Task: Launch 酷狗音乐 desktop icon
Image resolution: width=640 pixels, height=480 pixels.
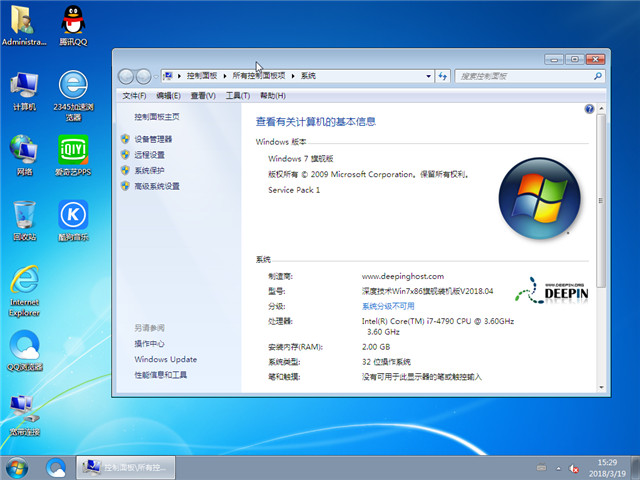Action: tap(73, 220)
